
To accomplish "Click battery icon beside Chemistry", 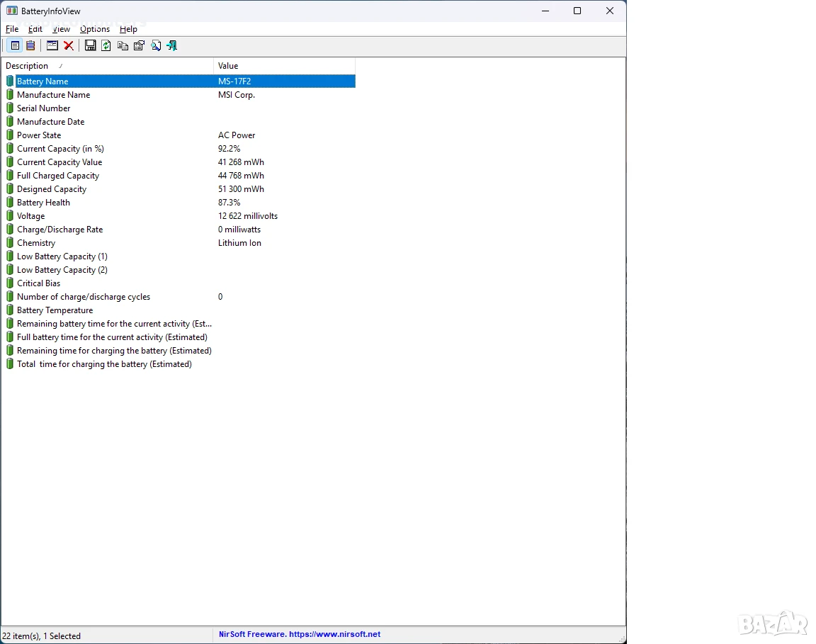I will [10, 243].
